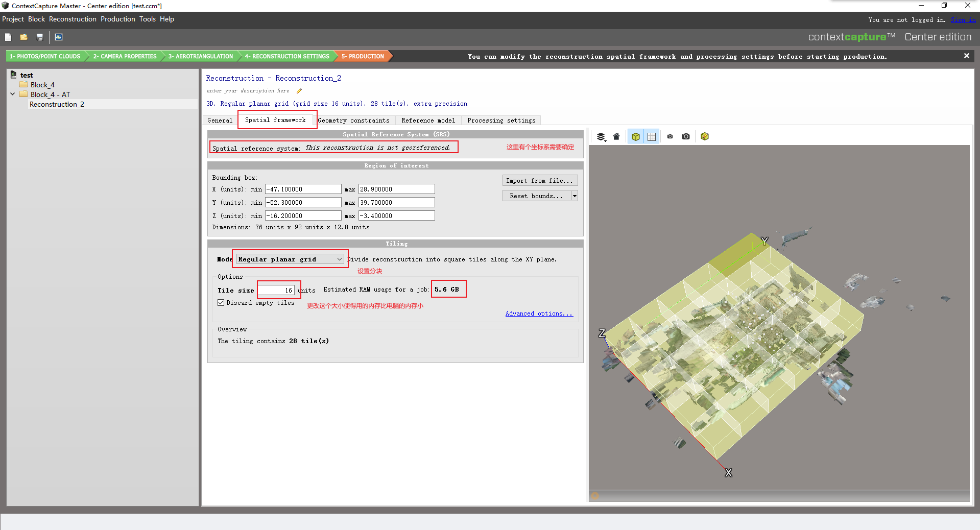This screenshot has height=530, width=980.
Task: Switch to Reference model tab
Action: coord(428,121)
